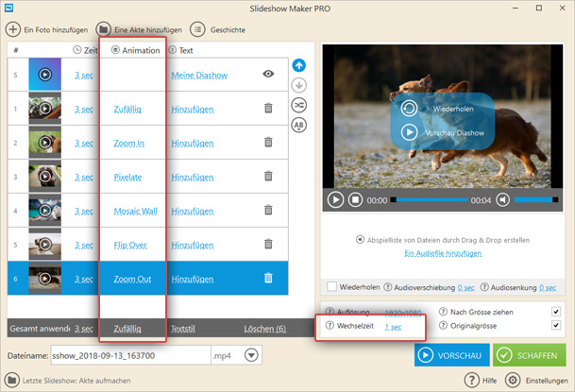This screenshot has width=575, height=392.
Task: Click the green SCHAFFEN button
Action: [x=529, y=355]
